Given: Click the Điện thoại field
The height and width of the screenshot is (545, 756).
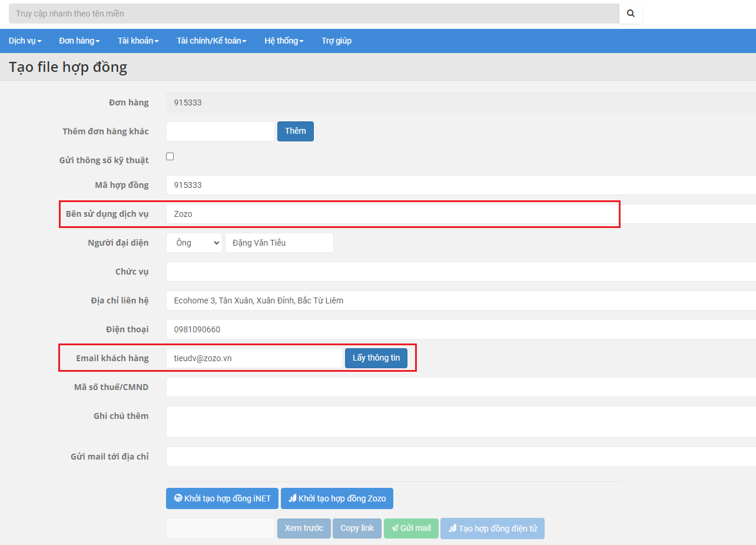Looking at the screenshot, I should coord(461,329).
